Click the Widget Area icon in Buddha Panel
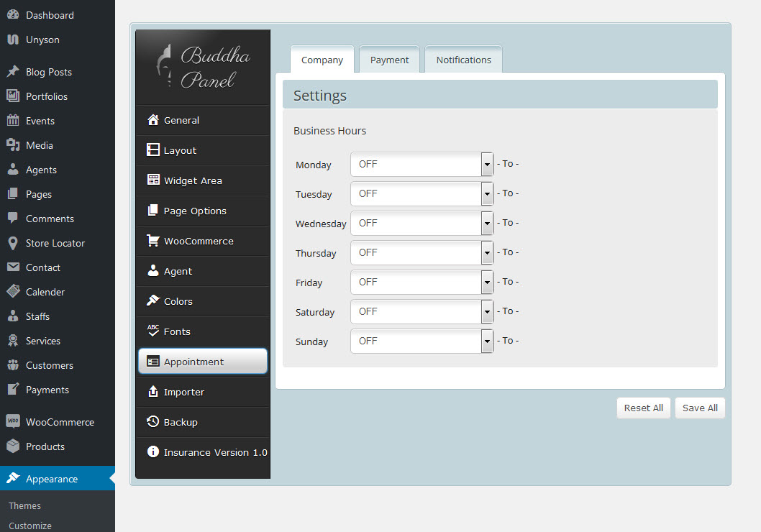 (x=153, y=180)
